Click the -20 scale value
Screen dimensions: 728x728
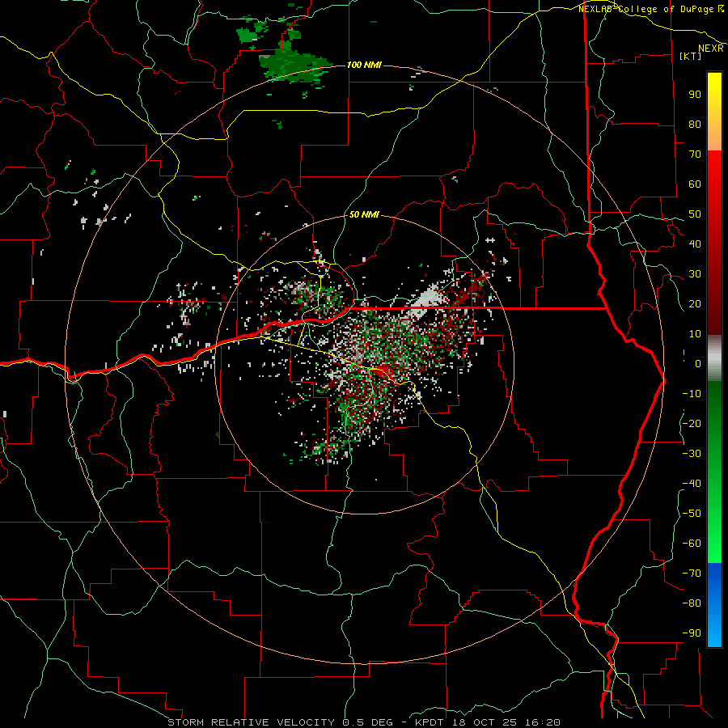pos(692,423)
